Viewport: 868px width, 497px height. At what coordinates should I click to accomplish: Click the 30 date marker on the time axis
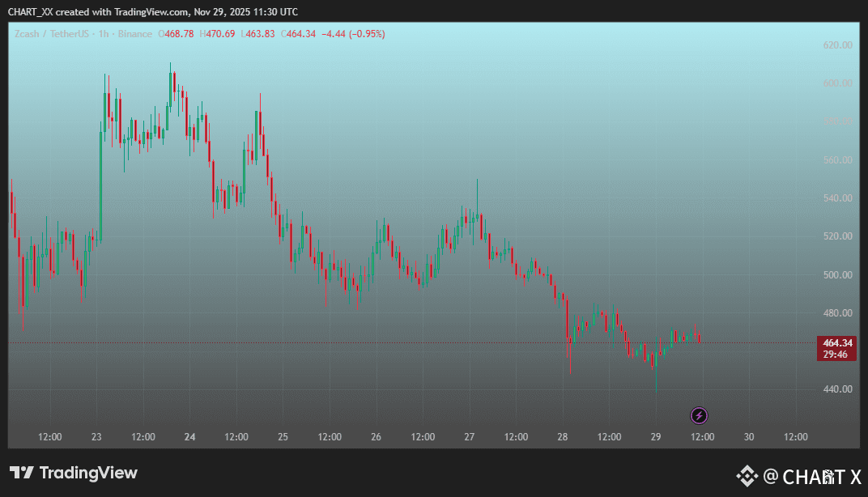click(749, 436)
